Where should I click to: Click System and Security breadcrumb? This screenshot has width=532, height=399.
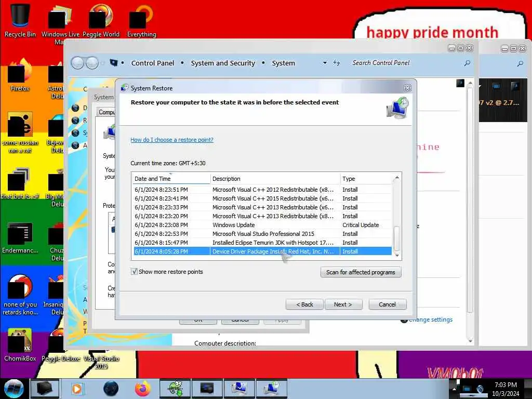point(223,63)
